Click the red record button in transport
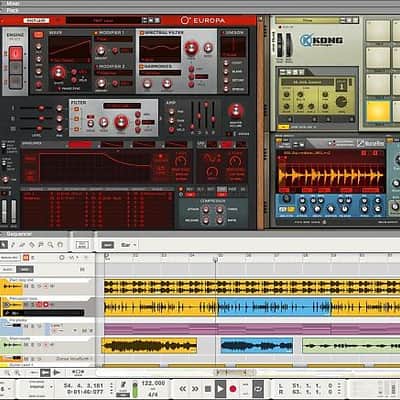The width and height of the screenshot is (400, 400). click(233, 389)
